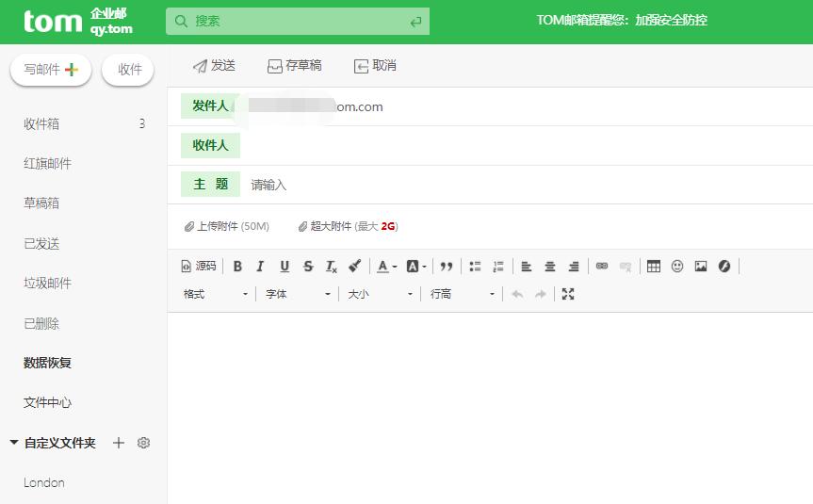
Task: Save the email as draft (存草稿)
Action: (x=294, y=66)
